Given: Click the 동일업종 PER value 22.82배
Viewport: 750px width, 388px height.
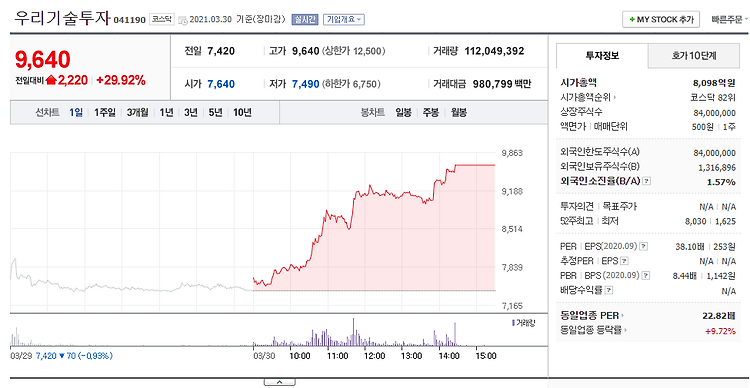Looking at the screenshot, I should pos(719,315).
